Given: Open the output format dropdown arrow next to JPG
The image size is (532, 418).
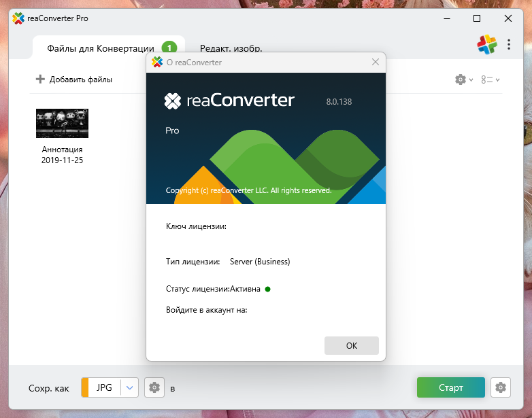Looking at the screenshot, I should (130, 387).
